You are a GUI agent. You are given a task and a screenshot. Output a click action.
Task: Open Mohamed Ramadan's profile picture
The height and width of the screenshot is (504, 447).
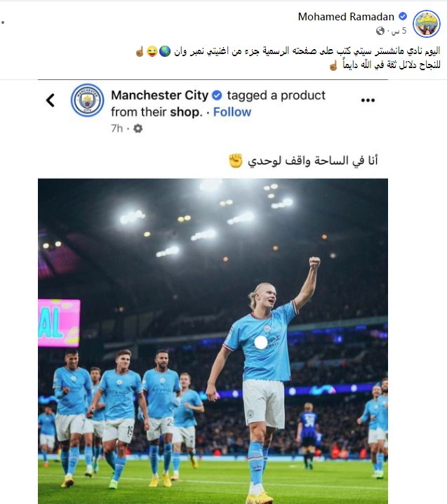(x=427, y=24)
